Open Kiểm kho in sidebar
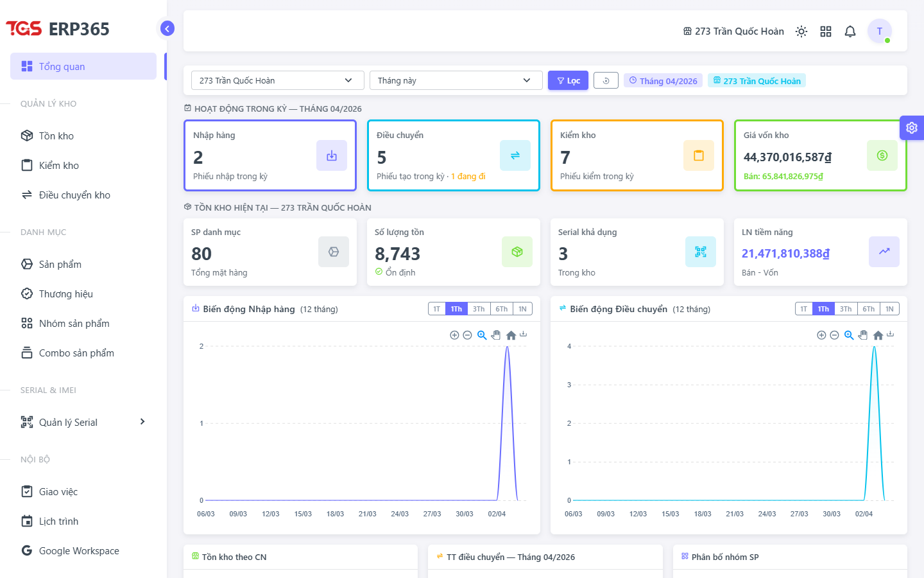The image size is (924, 578). [x=83, y=165]
